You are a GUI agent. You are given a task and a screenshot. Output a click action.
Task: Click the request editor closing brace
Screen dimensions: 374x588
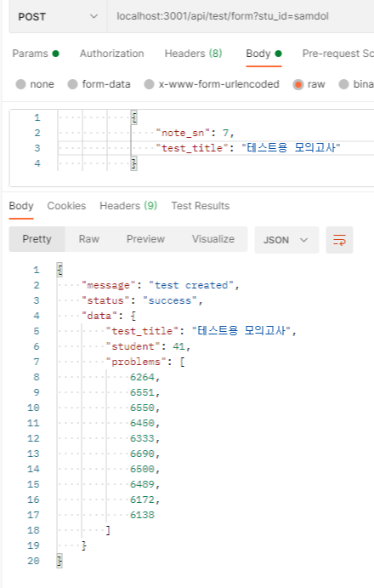point(134,163)
